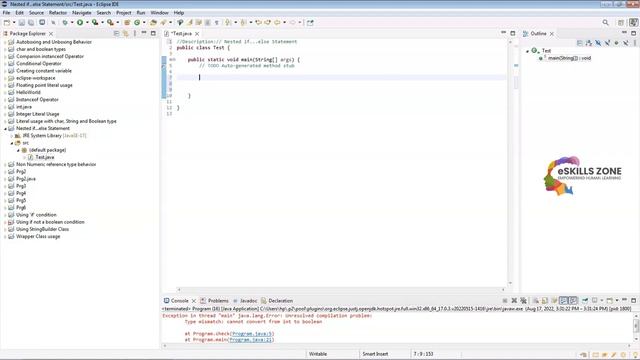640x360 pixels.
Task: Click the Previous Annotation toolbar icon
Action: tap(243, 22)
